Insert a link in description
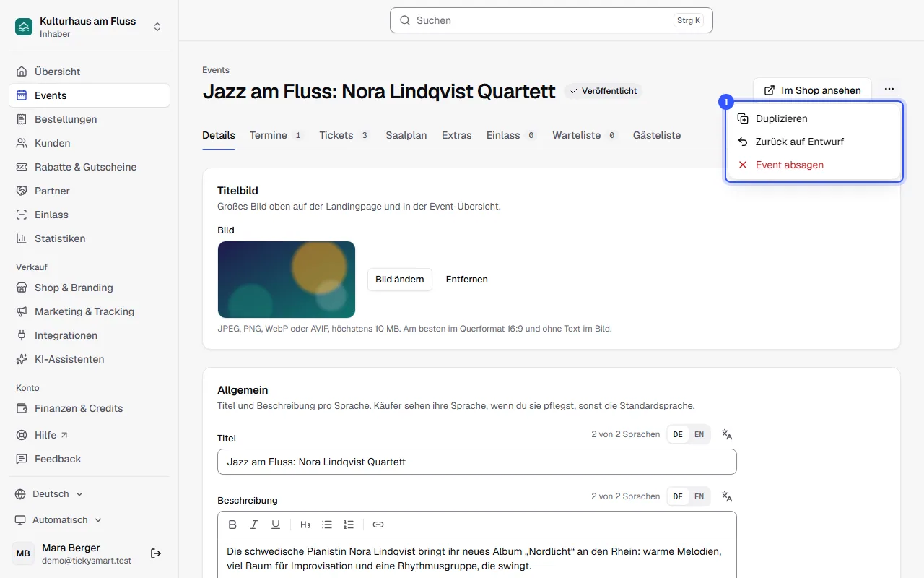The width and height of the screenshot is (924, 578). tap(378, 525)
